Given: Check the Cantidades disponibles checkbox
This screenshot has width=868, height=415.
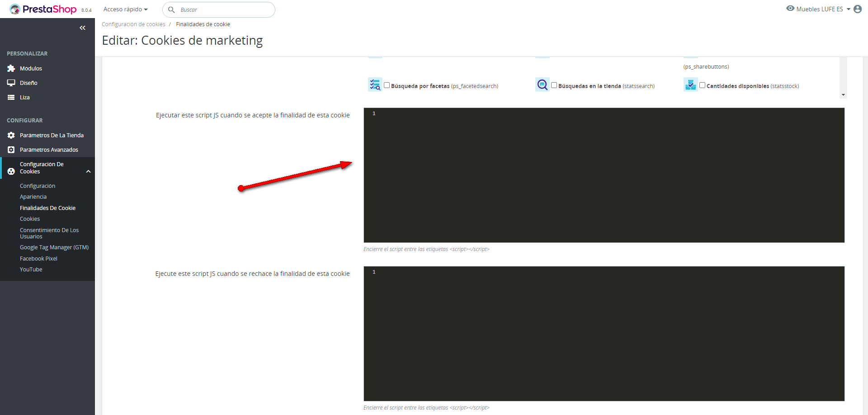Looking at the screenshot, I should (x=703, y=85).
